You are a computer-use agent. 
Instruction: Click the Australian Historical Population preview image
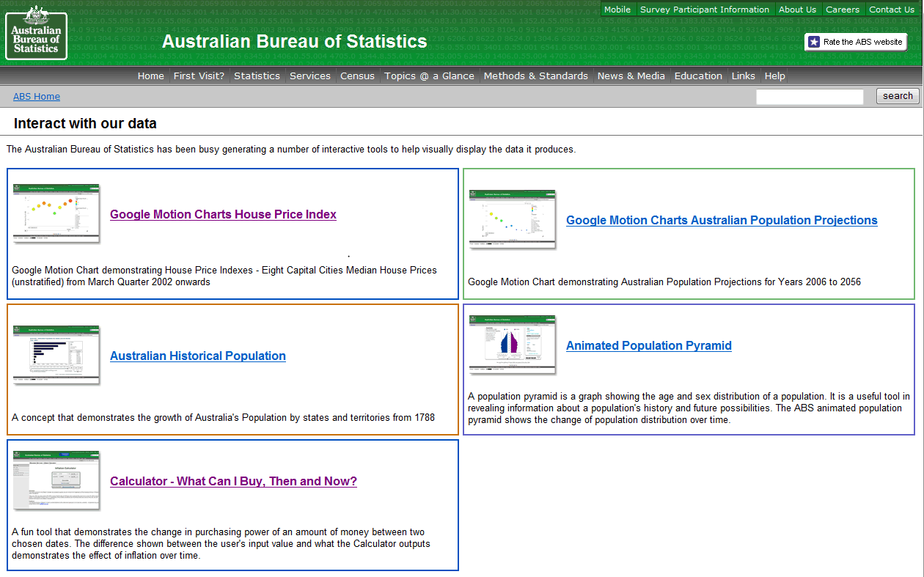[x=56, y=355]
